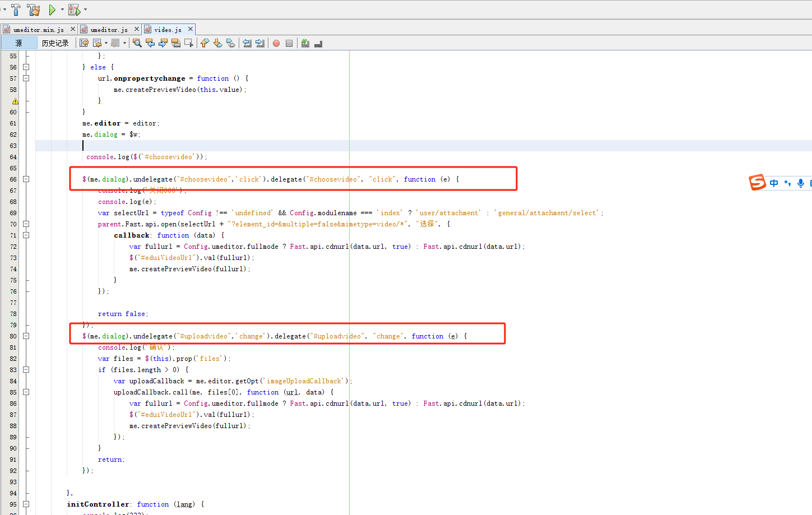Viewport: 812px width, 515px height.
Task: Click the navigate Back icon
Action: tap(97, 43)
